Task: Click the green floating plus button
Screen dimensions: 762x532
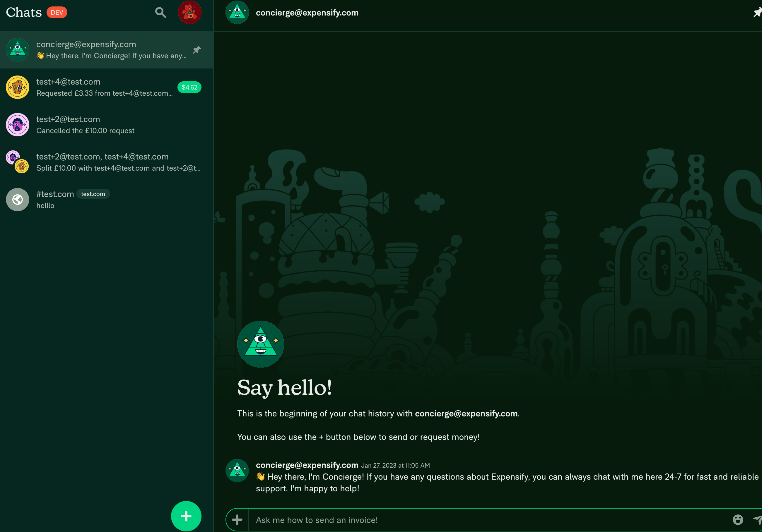Action: click(186, 516)
